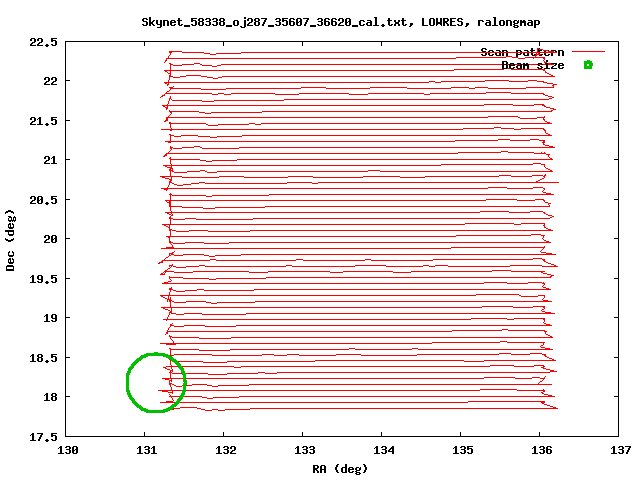Screen dimensions: 640x480
Task: Click the 'RA (deg)' x-axis label
Action: click(x=340, y=469)
